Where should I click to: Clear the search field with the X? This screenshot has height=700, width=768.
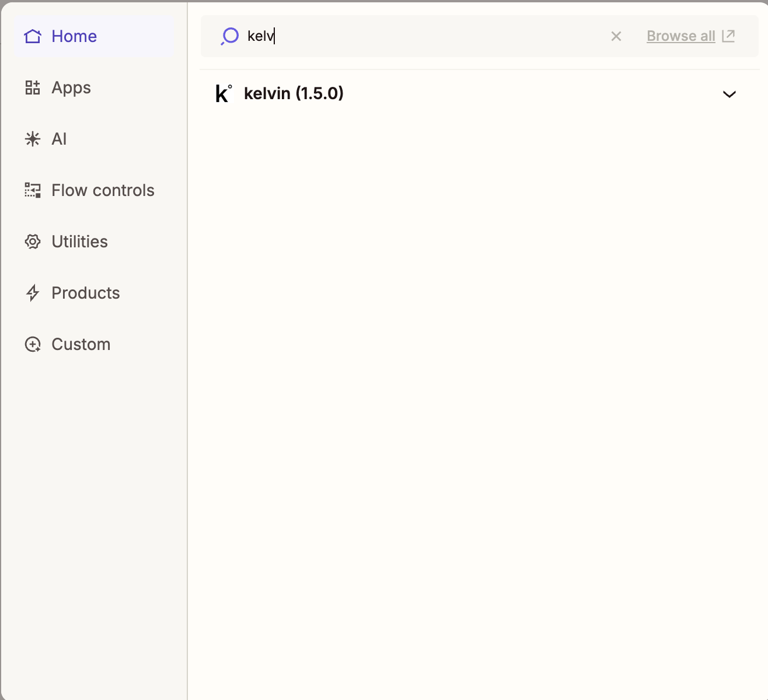(x=616, y=36)
